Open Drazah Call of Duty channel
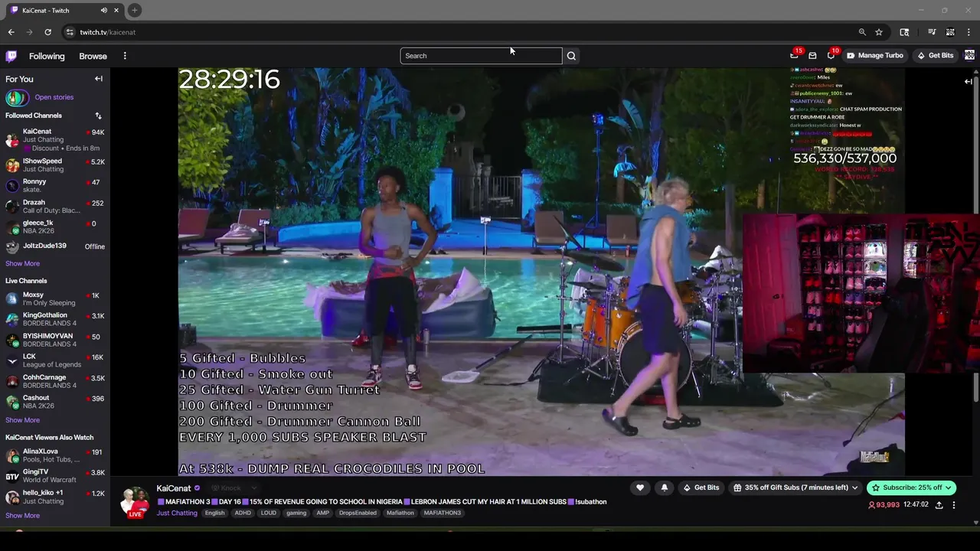 (x=55, y=207)
